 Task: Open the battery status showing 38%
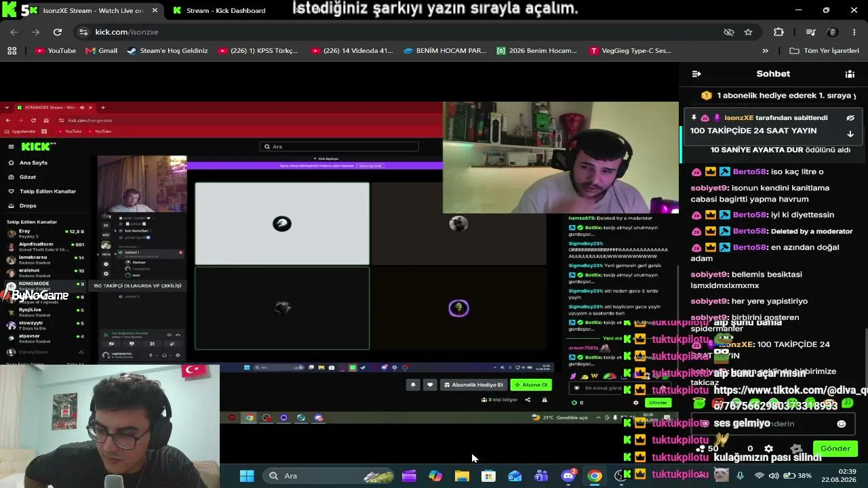coord(797,476)
